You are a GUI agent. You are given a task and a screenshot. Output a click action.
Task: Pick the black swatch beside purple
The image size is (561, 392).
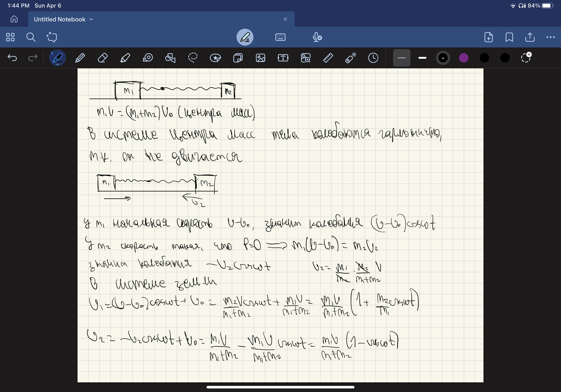click(x=484, y=58)
